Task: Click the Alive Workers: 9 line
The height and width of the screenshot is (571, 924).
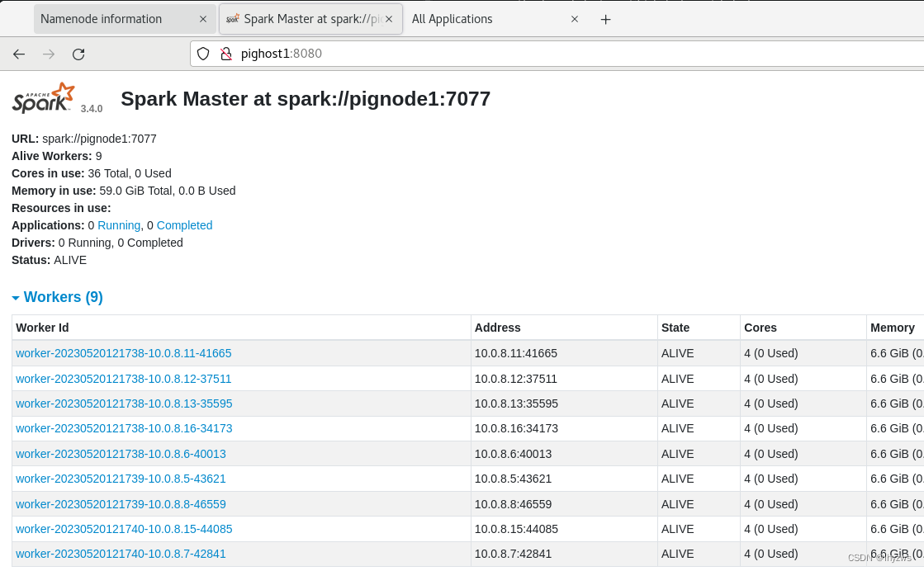Action: (57, 156)
